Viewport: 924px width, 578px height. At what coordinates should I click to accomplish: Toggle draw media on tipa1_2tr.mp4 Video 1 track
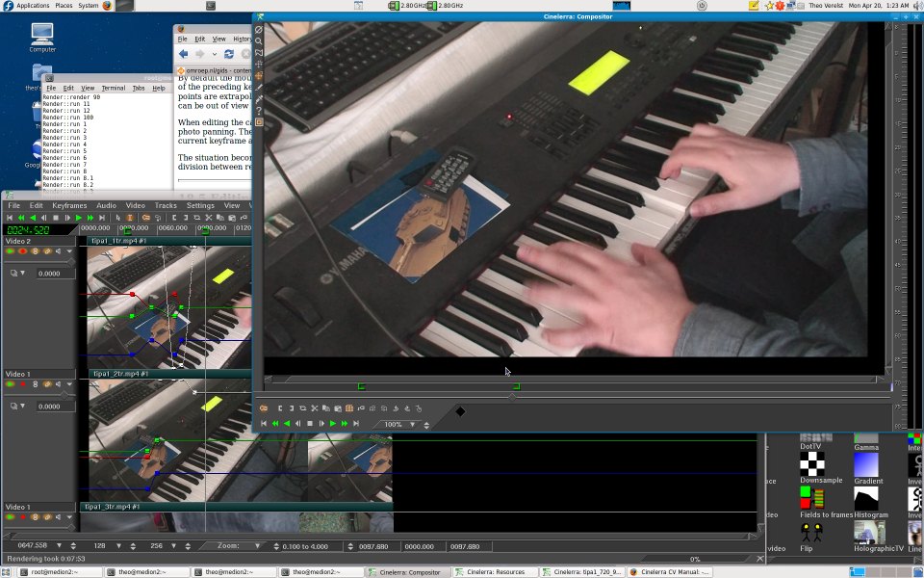pyautogui.click(x=47, y=384)
